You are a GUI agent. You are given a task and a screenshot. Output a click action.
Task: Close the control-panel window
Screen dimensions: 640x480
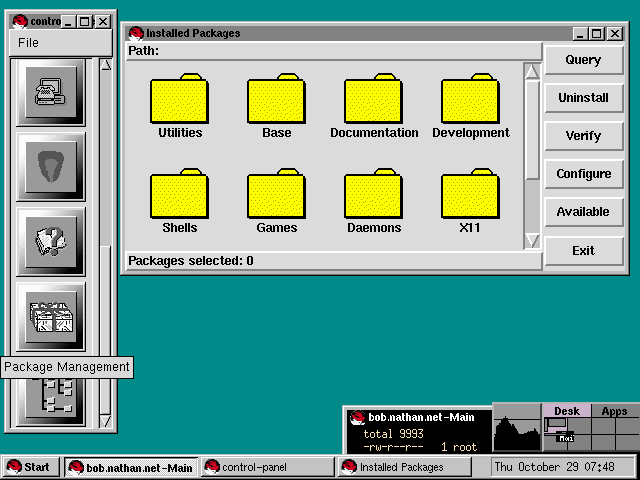(x=103, y=22)
